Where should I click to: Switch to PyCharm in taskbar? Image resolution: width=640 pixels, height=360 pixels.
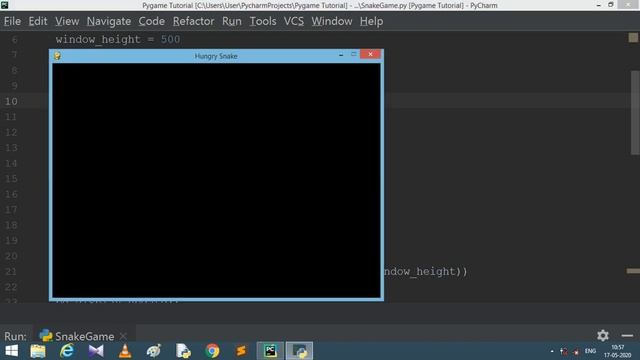(x=270, y=351)
